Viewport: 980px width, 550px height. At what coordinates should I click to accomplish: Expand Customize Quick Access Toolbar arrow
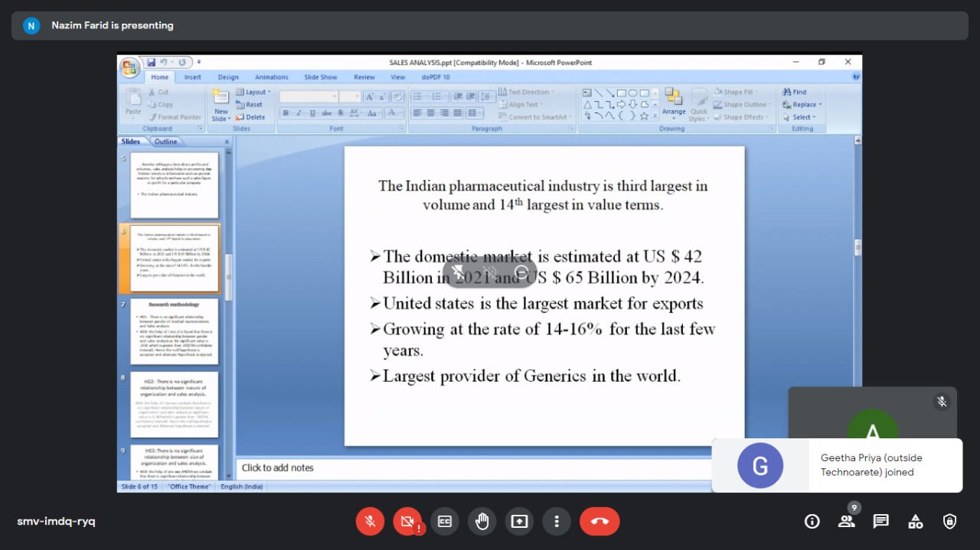click(199, 62)
